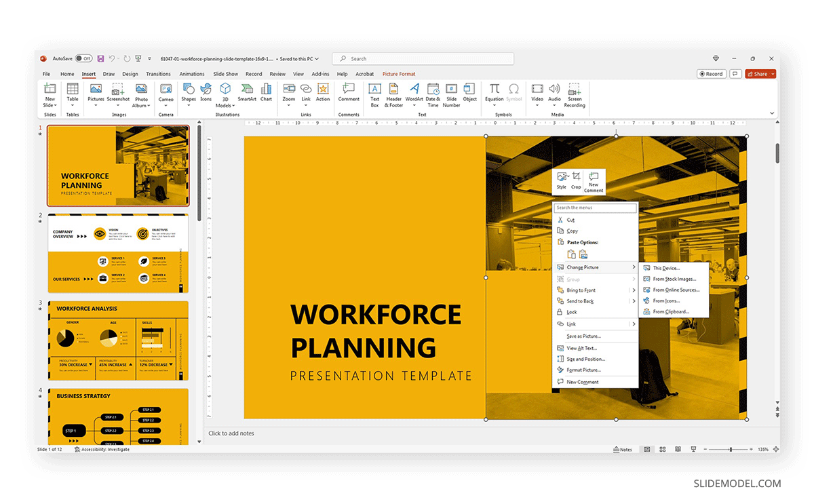Image resolution: width=814 pixels, height=504 pixels.
Task: Toggle the Notes pane in the status bar
Action: pos(621,449)
